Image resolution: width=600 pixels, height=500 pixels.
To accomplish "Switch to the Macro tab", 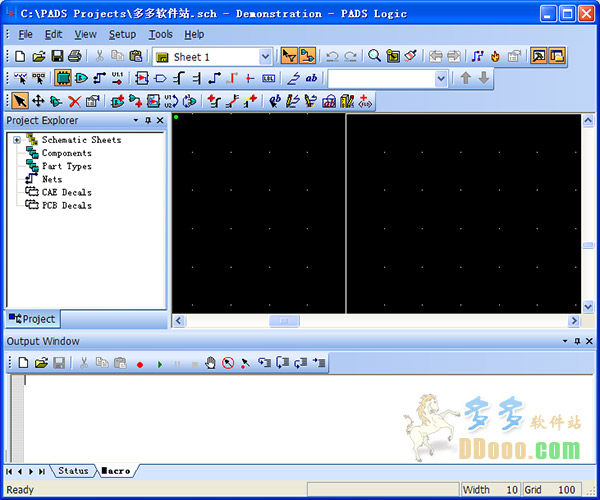I will [116, 471].
